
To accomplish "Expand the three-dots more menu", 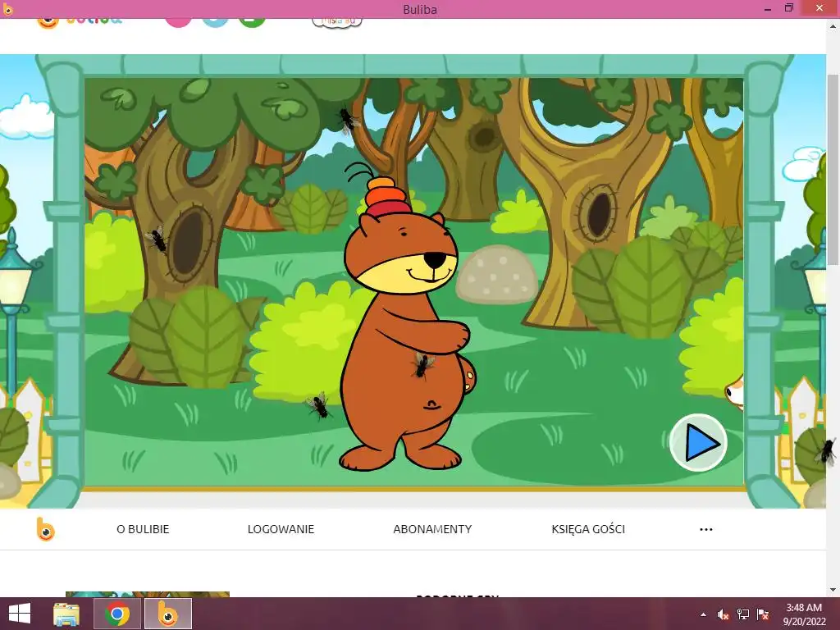I will click(706, 529).
